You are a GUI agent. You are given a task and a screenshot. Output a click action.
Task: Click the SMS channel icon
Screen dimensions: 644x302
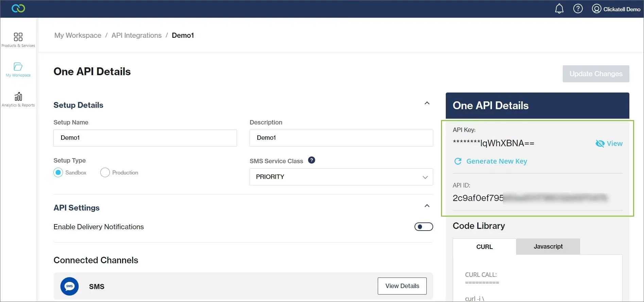coord(69,286)
